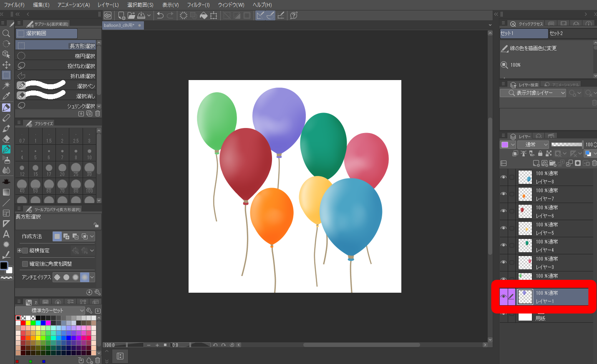Open the 表示対象レイヤー dropdown
The width and height of the screenshot is (597, 364).
point(533,93)
